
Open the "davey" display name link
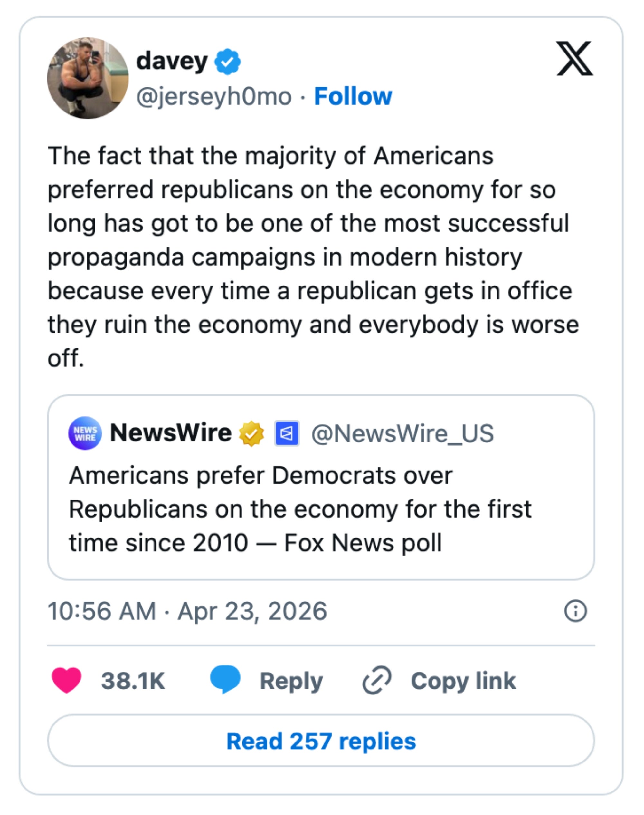click(x=172, y=61)
